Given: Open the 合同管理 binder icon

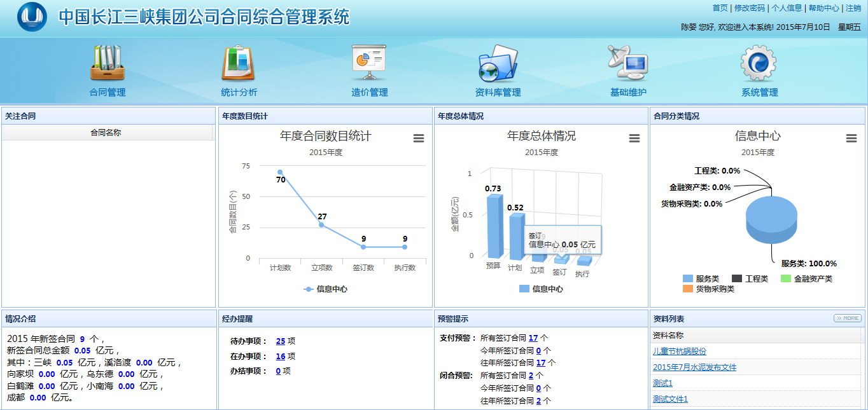Looking at the screenshot, I should pos(108,64).
